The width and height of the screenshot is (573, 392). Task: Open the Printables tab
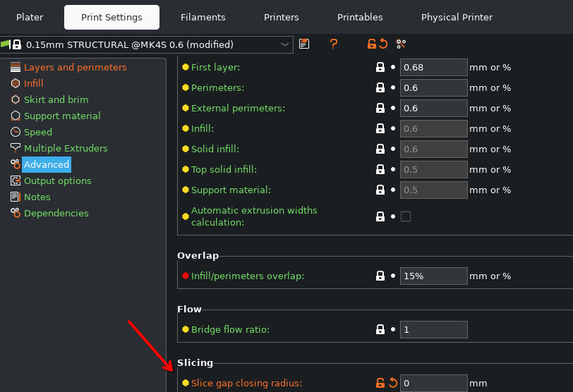point(360,17)
